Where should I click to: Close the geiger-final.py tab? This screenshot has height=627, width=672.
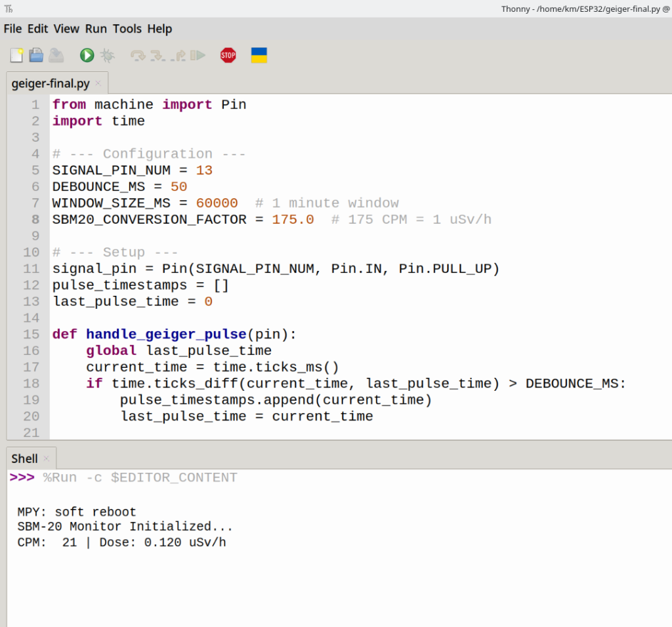coord(98,83)
